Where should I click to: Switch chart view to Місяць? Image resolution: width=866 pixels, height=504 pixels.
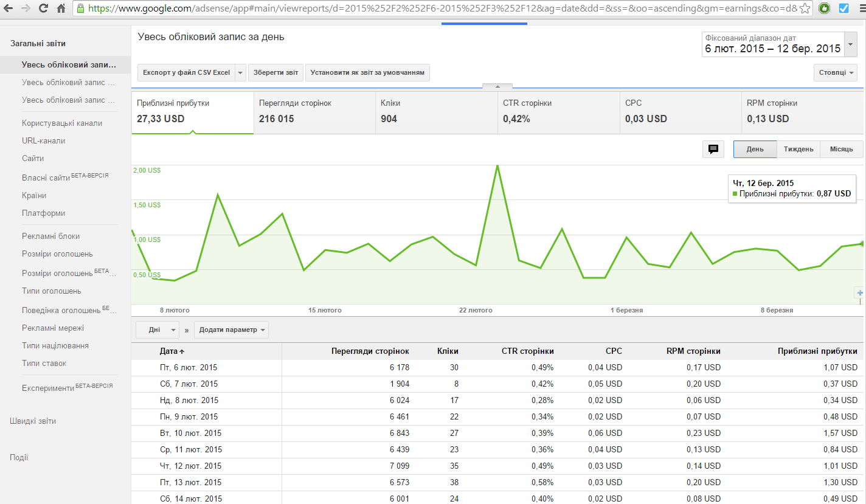click(841, 149)
